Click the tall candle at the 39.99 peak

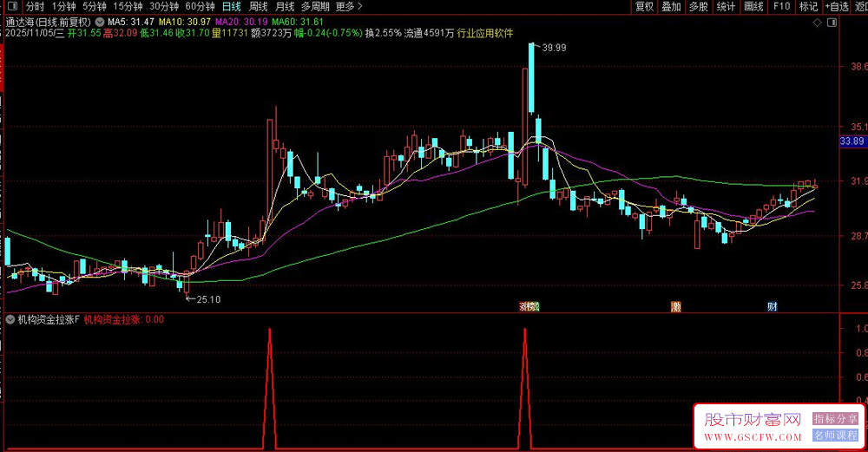coord(531,77)
